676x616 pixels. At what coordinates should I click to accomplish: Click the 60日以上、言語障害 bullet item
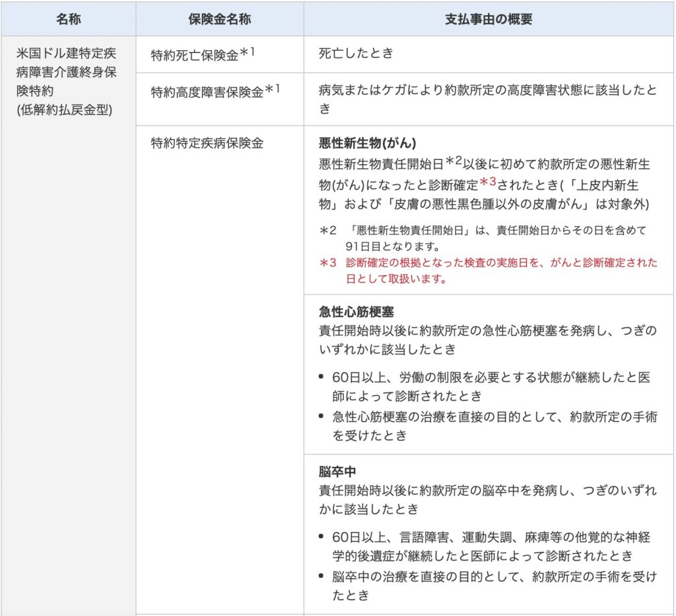491,545
